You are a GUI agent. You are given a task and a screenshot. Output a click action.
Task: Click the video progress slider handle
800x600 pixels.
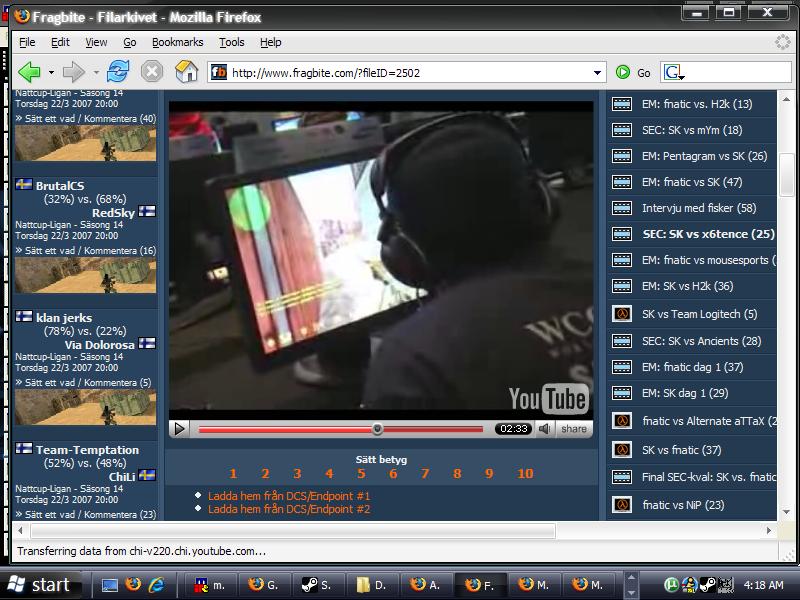tap(377, 429)
